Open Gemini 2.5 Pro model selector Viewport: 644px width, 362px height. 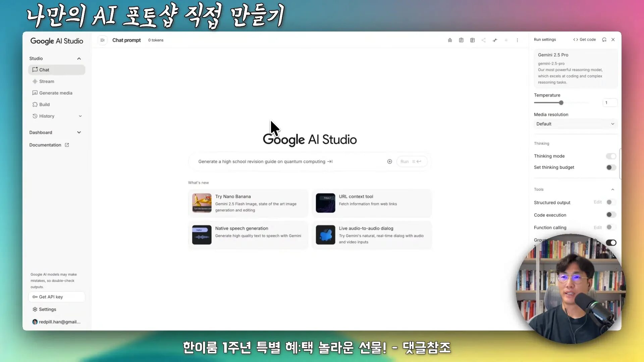[x=576, y=69]
